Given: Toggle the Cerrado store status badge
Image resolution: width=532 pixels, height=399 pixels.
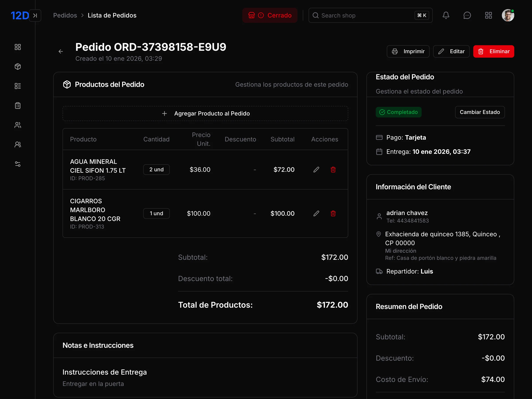Looking at the screenshot, I should 270,15.
